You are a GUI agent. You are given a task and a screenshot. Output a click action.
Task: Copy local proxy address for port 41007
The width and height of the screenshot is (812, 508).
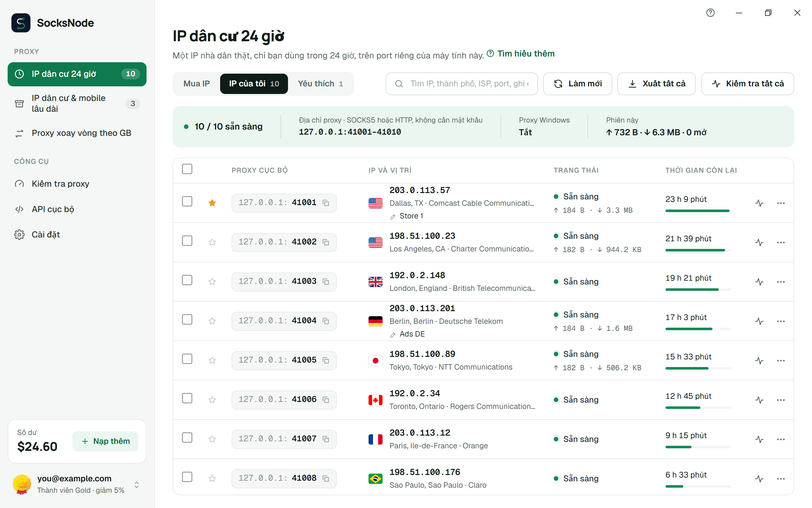pos(325,439)
